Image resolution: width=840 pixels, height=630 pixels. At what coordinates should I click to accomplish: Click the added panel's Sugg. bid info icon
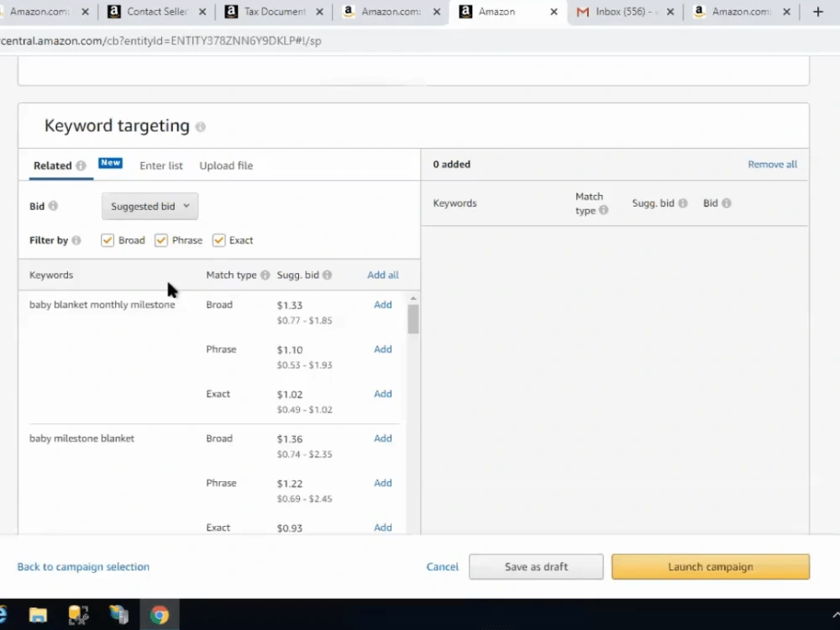pos(683,203)
